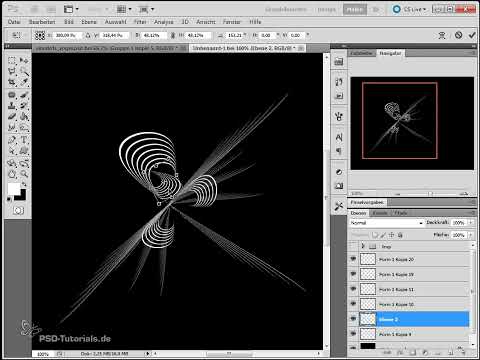Click the foreground color swatch
The height and width of the screenshot is (360, 480).
click(13, 189)
